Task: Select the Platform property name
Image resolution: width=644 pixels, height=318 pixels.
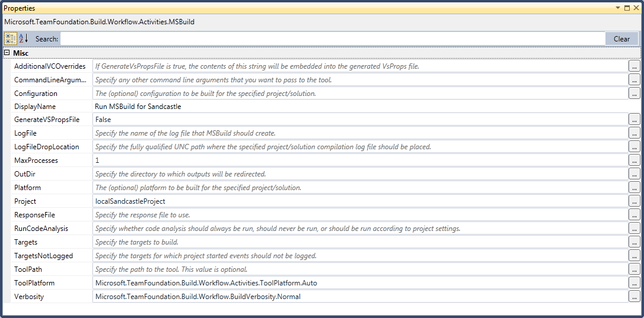Action: [27, 188]
